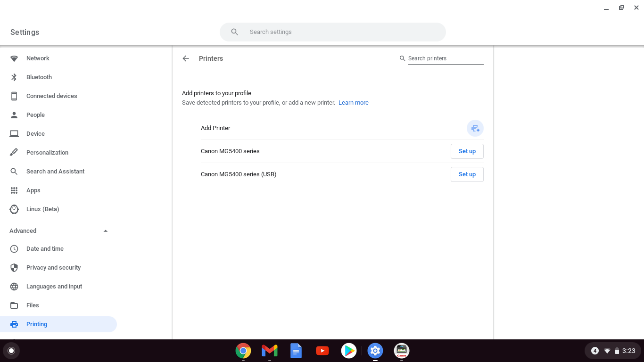This screenshot has width=644, height=362.
Task: Click the Add Printer icon button
Action: click(x=475, y=128)
